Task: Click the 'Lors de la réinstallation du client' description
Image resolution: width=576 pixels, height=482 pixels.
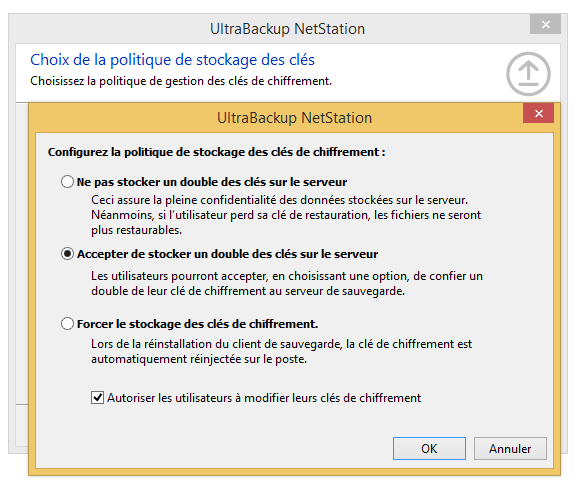Action: click(x=281, y=344)
